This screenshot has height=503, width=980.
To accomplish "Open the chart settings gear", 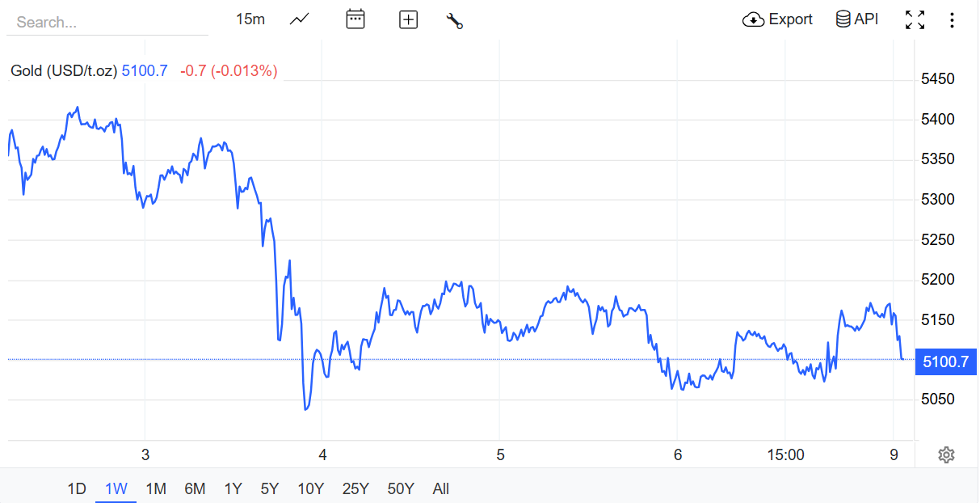I will [x=945, y=455].
